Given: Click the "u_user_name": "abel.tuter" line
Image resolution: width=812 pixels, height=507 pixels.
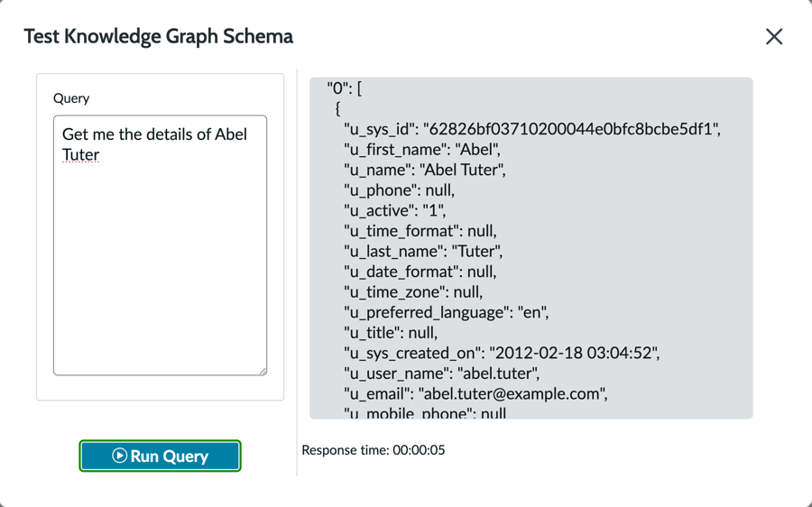Looking at the screenshot, I should [x=442, y=373].
